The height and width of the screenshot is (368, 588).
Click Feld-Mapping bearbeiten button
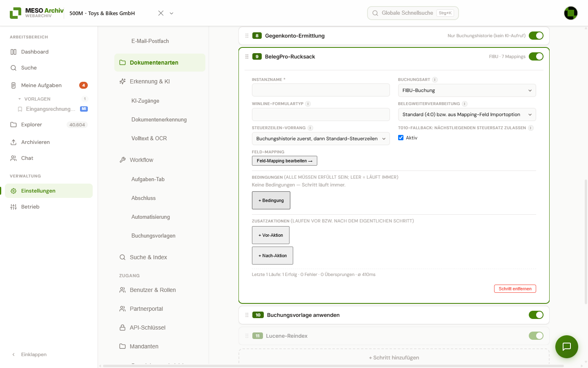[285, 161]
